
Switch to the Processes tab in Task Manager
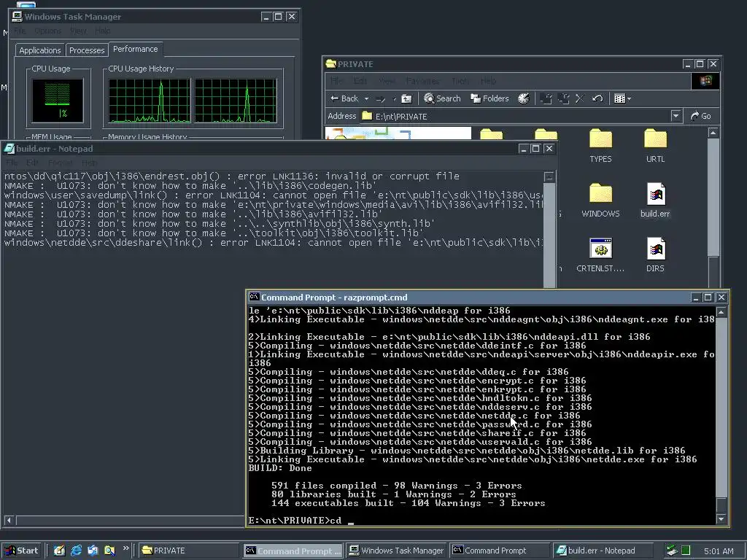point(87,50)
